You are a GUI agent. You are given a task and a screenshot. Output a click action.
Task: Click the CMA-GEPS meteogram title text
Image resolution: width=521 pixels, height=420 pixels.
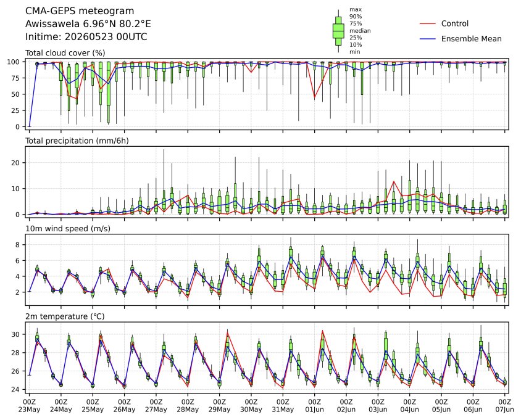click(80, 11)
